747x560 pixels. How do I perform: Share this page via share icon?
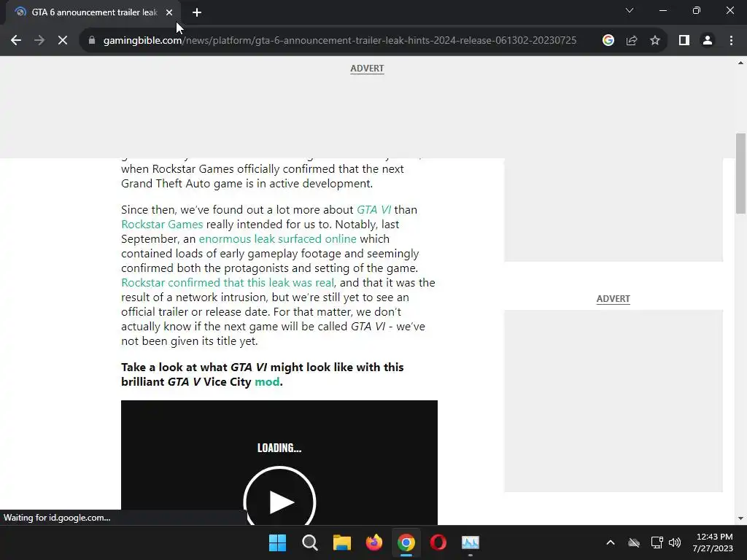pyautogui.click(x=632, y=41)
